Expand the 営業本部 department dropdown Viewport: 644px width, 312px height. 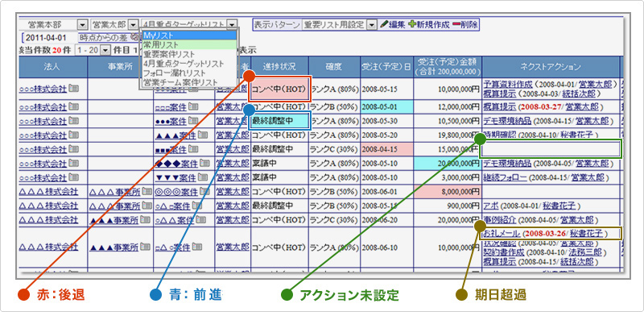83,24
